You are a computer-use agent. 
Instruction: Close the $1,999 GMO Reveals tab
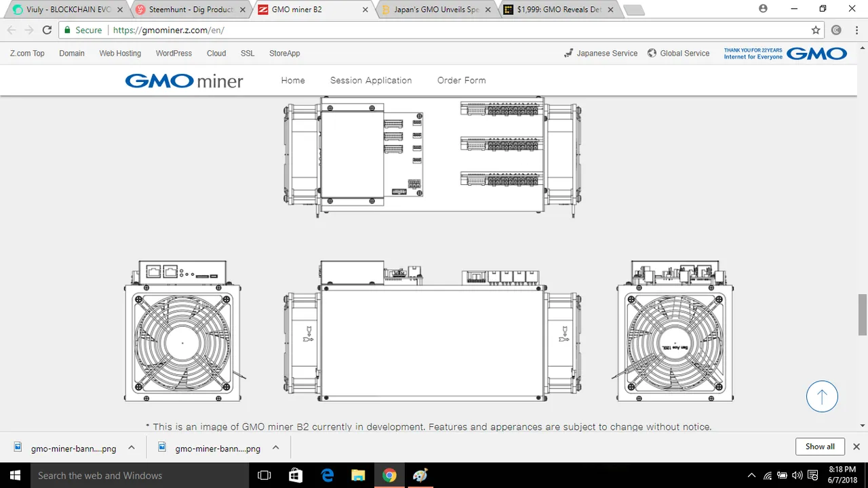pos(612,9)
